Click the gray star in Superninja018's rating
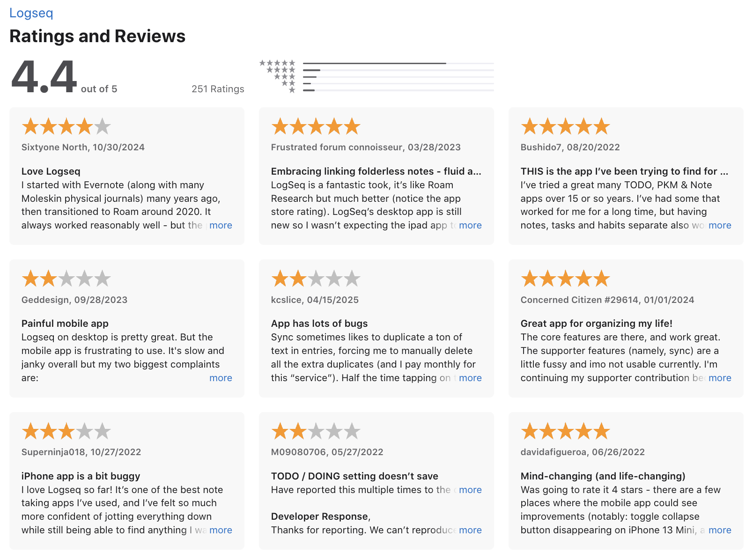Viewport: 753px width, 560px height. point(85,431)
